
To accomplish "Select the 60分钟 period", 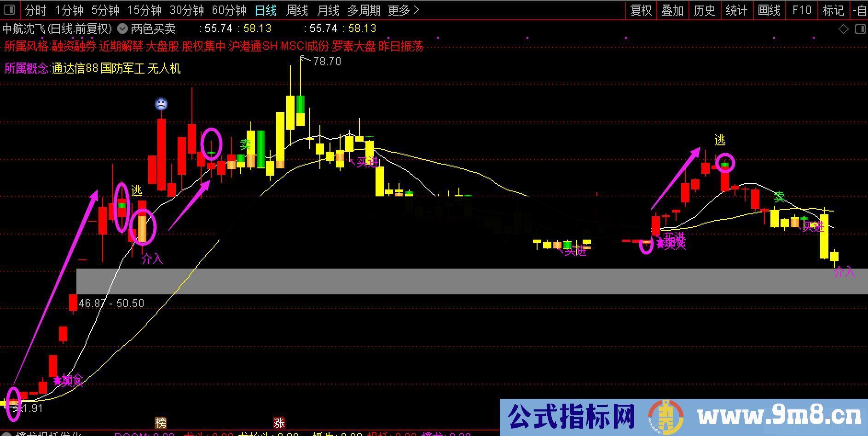I will (229, 10).
